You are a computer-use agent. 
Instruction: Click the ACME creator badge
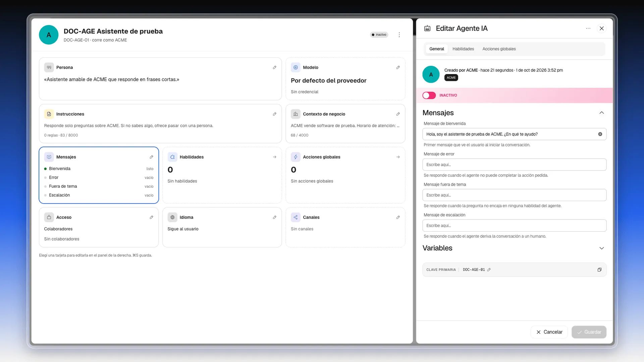(x=451, y=77)
